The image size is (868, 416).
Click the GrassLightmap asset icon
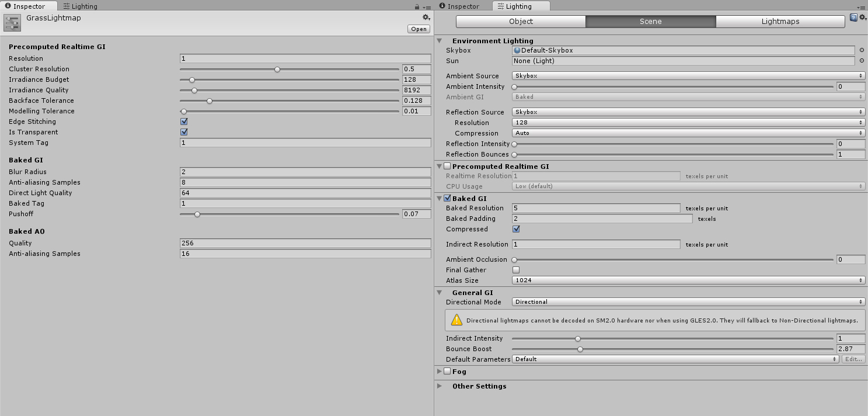coord(12,23)
